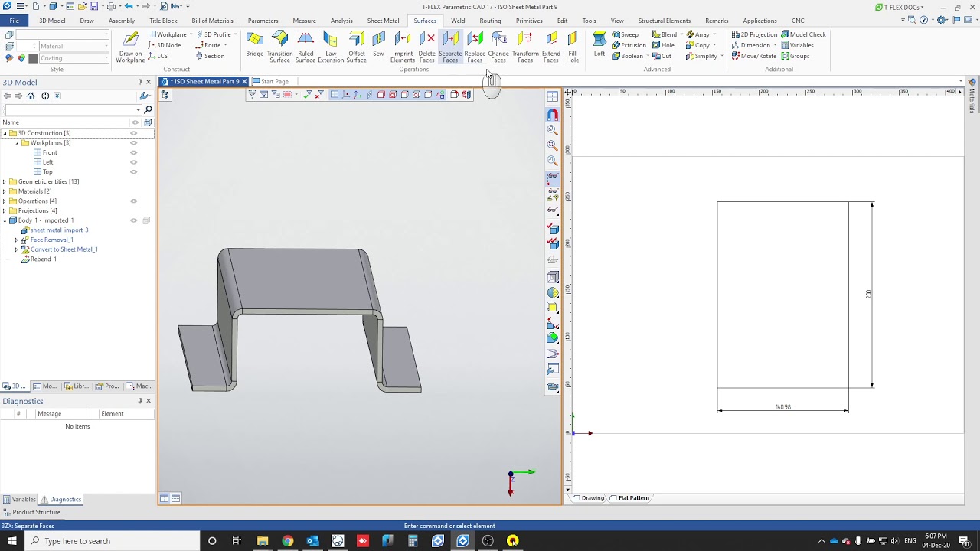Switch to the Assembly ribbon tab
The height and width of the screenshot is (551, 980).
[122, 21]
